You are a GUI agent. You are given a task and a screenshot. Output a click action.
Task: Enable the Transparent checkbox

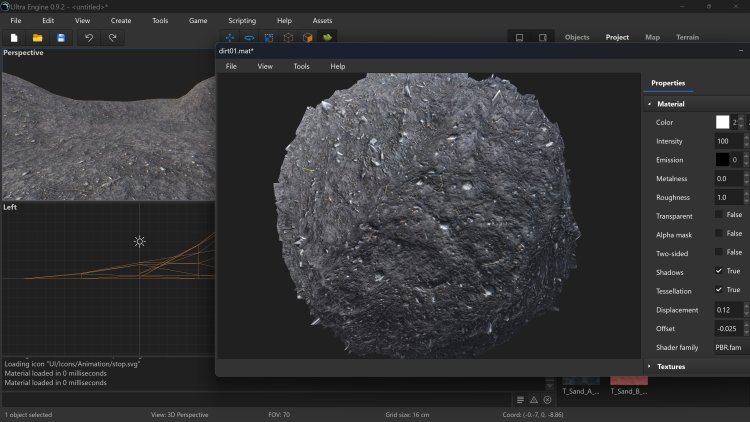click(x=719, y=215)
